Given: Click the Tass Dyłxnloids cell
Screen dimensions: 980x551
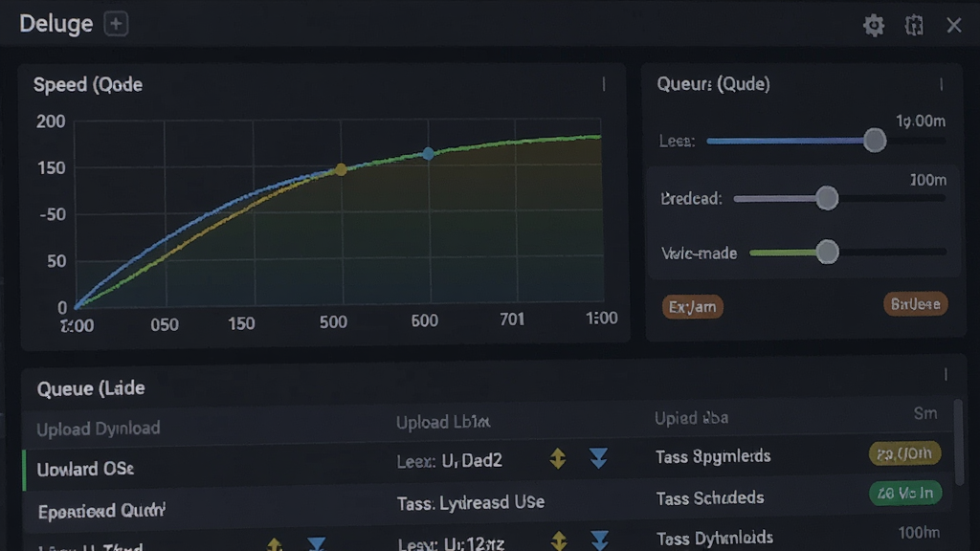Looking at the screenshot, I should tap(714, 538).
